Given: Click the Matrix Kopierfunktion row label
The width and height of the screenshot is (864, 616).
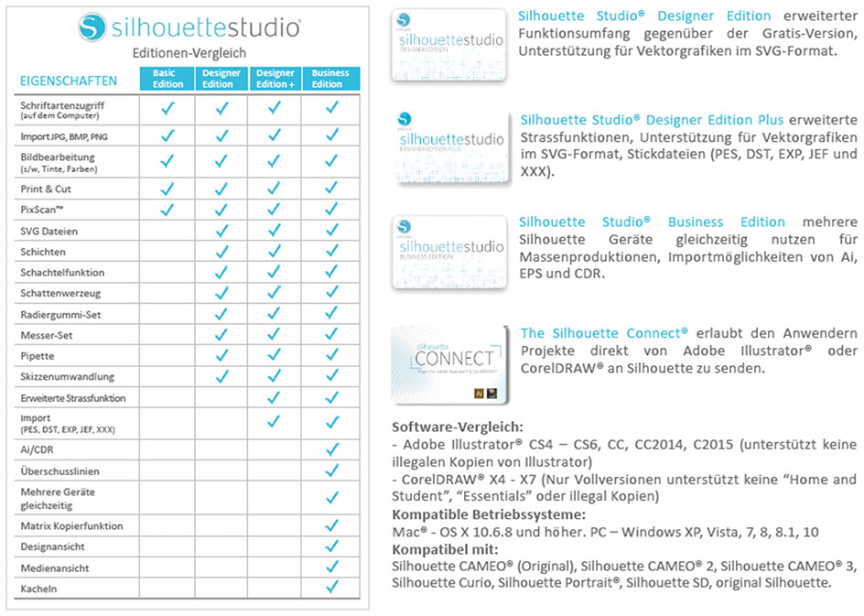Looking at the screenshot, I should point(71,525).
